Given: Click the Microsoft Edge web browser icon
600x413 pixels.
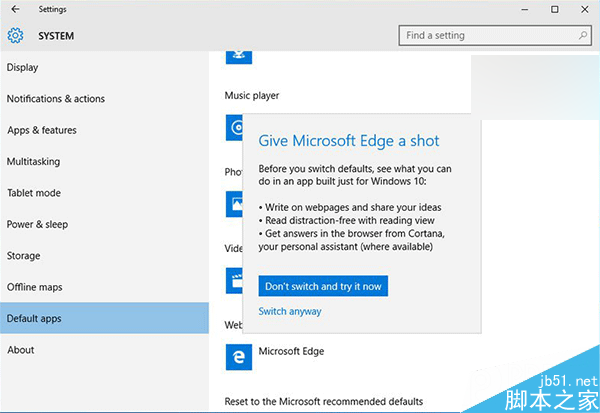Looking at the screenshot, I should click(x=239, y=354).
